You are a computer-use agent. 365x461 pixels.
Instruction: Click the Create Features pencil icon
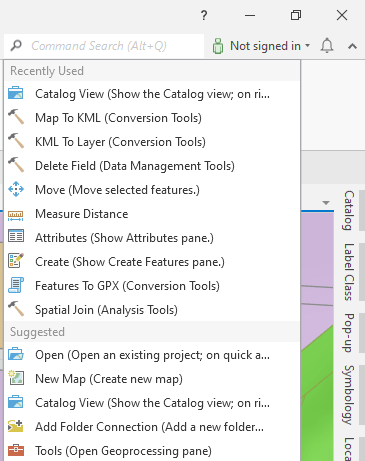tap(16, 261)
